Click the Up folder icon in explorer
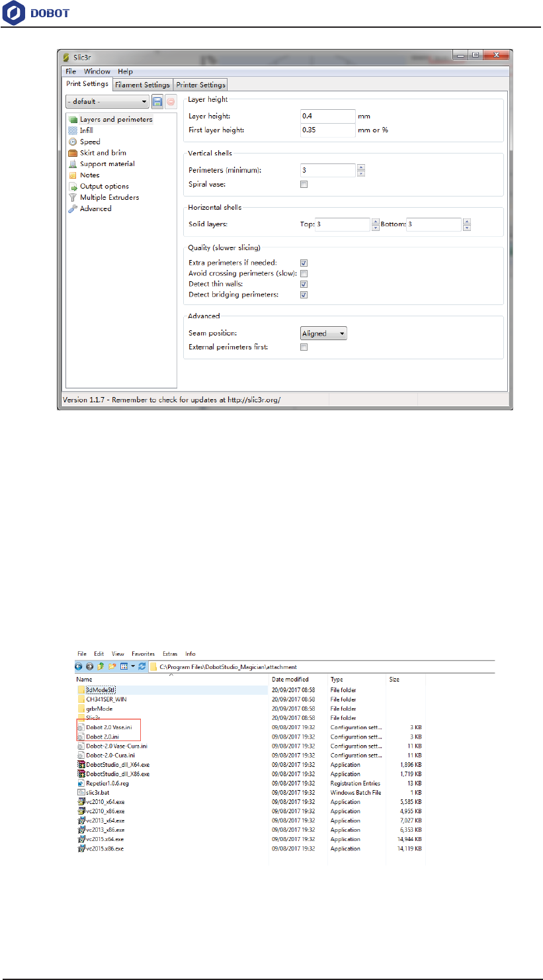543x980 pixels. pyautogui.click(x=99, y=666)
